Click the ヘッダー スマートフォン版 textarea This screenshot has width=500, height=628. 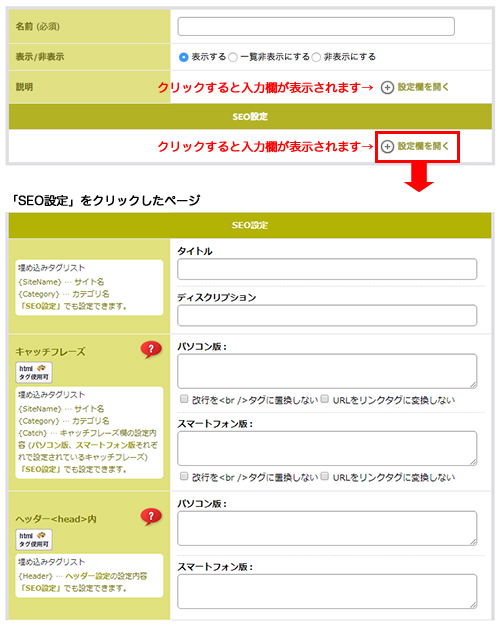coord(327,592)
